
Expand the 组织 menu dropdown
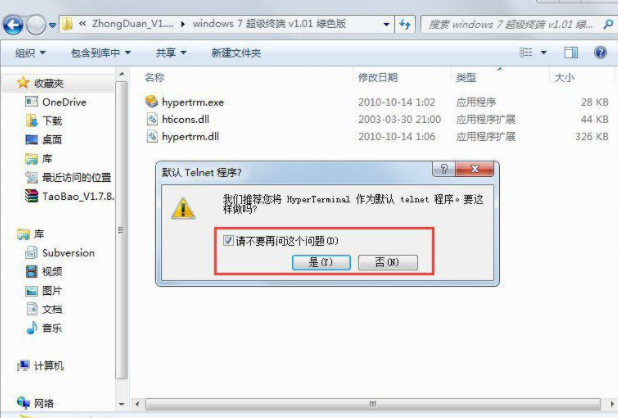(x=30, y=53)
